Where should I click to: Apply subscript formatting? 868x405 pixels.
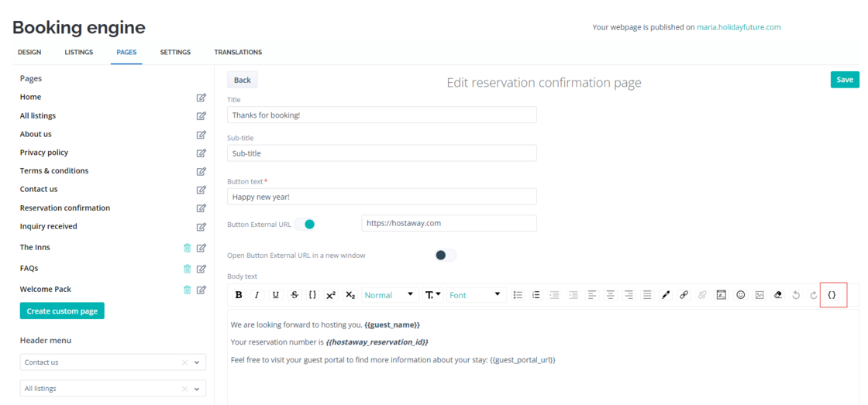point(350,295)
